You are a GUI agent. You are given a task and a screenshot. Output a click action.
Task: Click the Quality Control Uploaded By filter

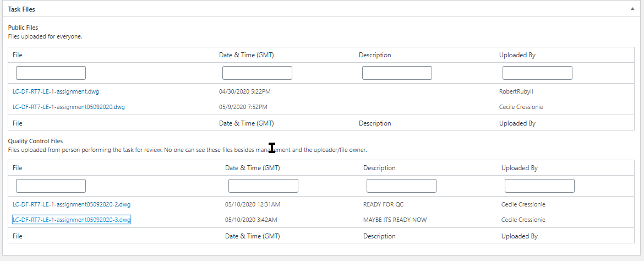(x=539, y=186)
